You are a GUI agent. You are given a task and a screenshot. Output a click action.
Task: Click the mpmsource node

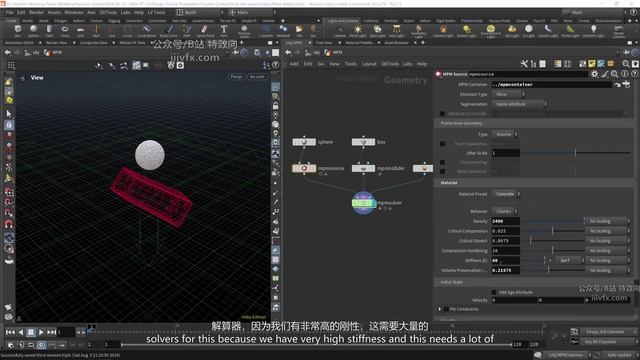click(304, 168)
